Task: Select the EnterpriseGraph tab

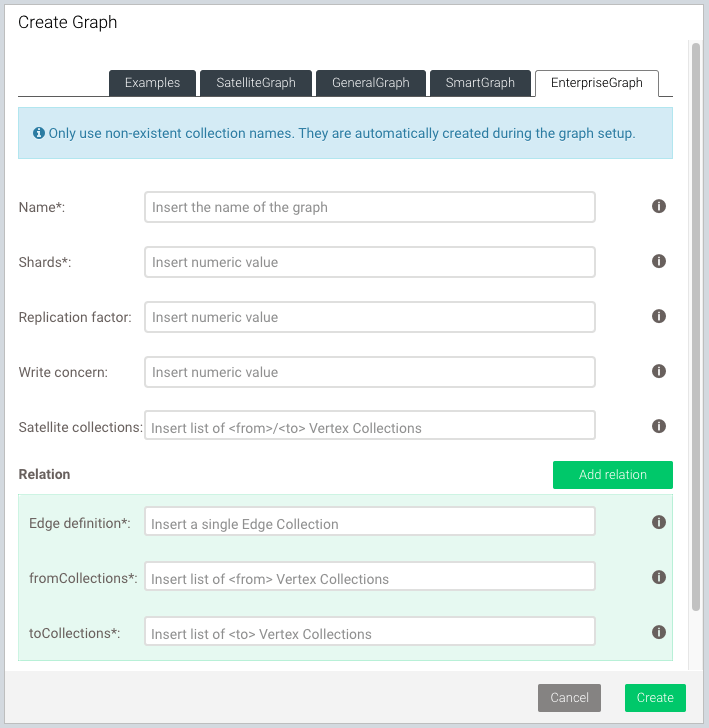Action: pos(597,83)
